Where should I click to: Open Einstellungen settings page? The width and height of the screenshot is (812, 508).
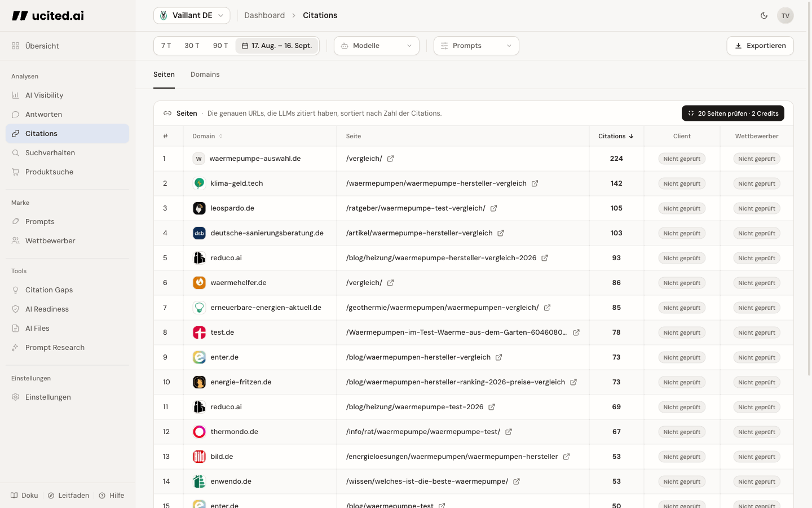point(67,397)
